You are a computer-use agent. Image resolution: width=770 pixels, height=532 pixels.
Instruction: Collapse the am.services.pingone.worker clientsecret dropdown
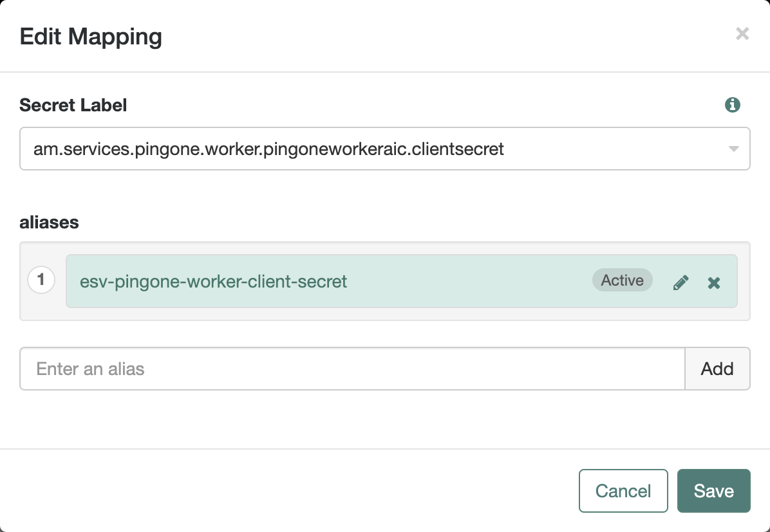[x=733, y=149]
